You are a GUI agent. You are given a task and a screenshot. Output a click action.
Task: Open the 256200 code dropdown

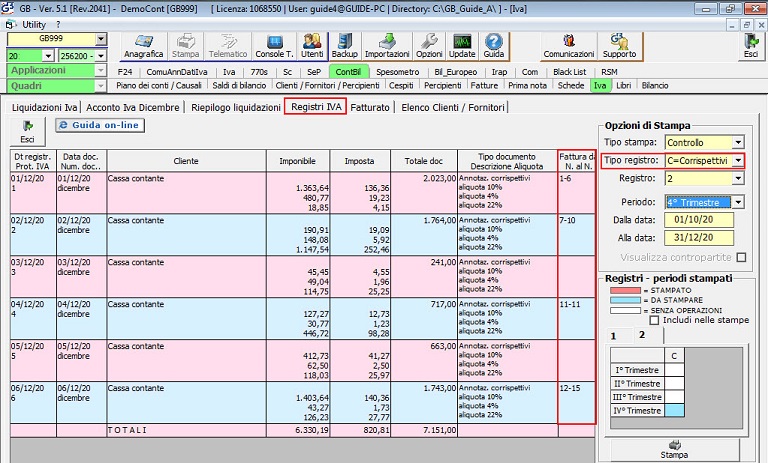click(100, 56)
